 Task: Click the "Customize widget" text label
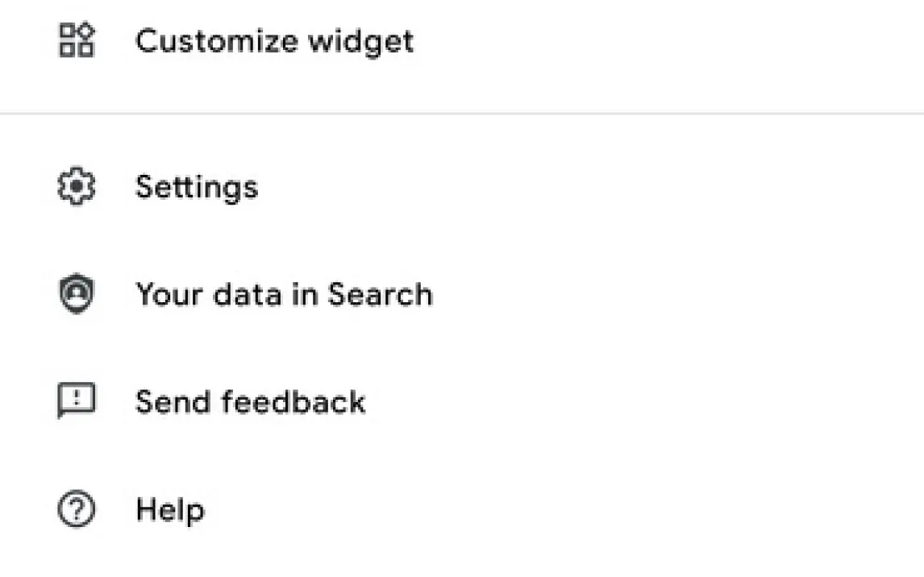point(274,40)
